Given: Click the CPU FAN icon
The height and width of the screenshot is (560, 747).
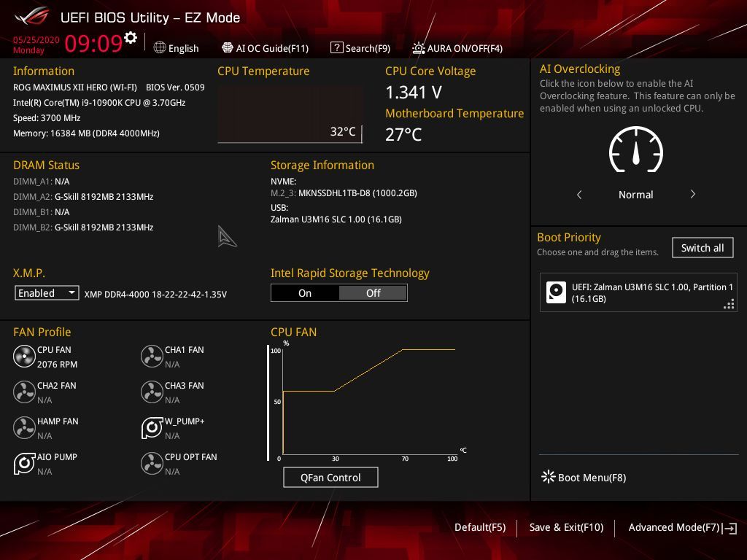Looking at the screenshot, I should [24, 356].
